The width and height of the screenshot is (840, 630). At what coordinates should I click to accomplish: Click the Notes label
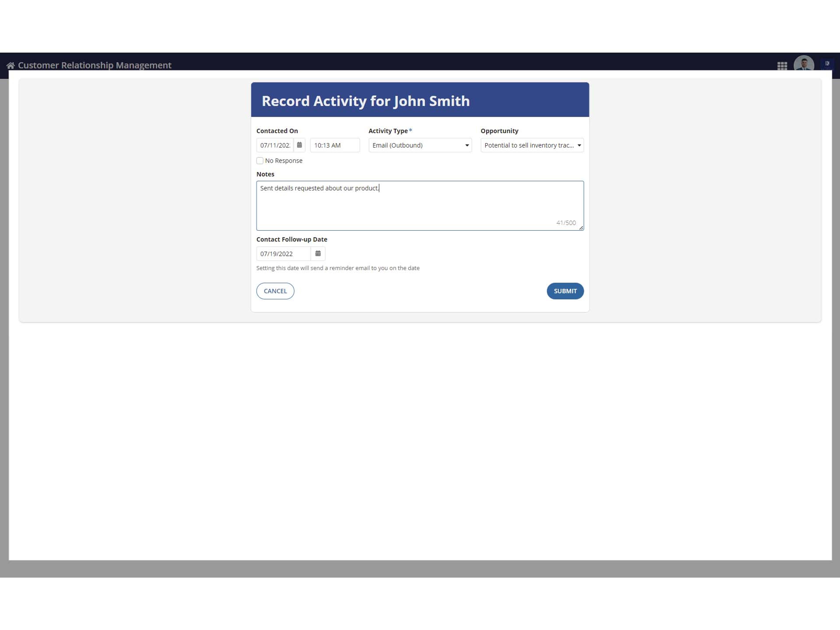pyautogui.click(x=265, y=174)
